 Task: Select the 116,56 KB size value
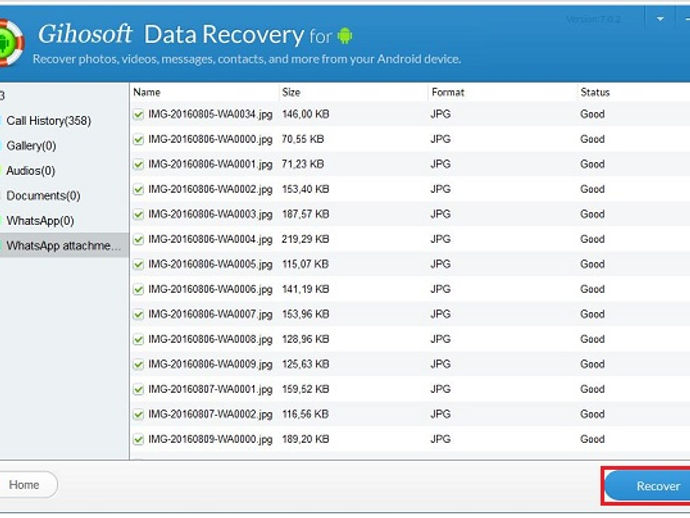point(305,415)
